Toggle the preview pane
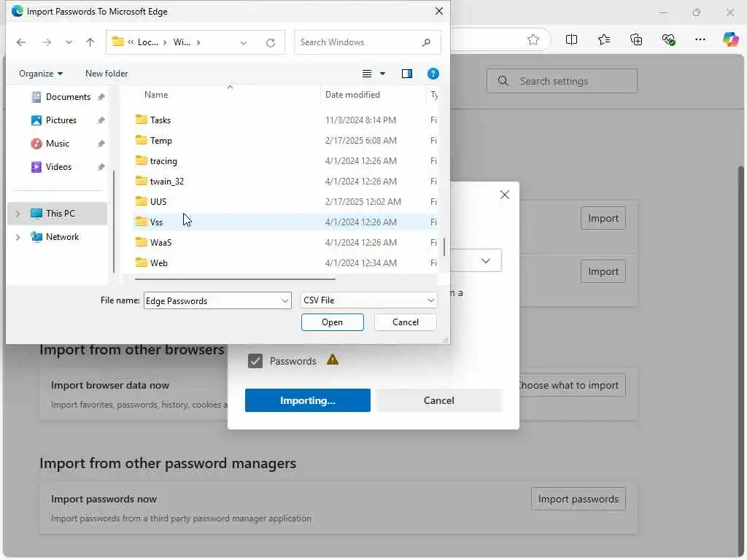Image resolution: width=747 pixels, height=560 pixels. [407, 74]
